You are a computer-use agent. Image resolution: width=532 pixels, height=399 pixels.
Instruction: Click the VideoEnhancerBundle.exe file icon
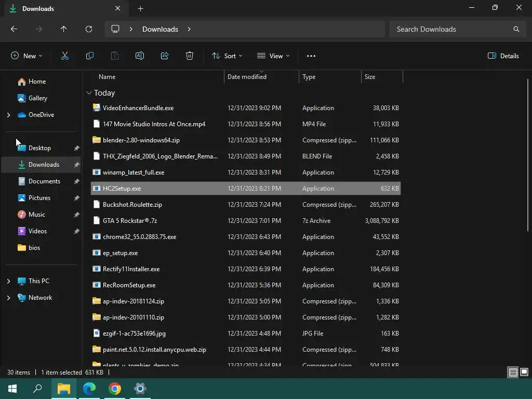pyautogui.click(x=97, y=108)
